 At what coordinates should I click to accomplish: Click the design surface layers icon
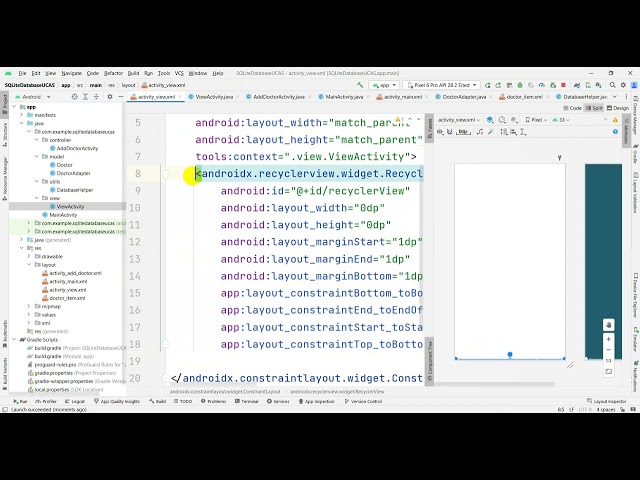pyautogui.click(x=490, y=120)
